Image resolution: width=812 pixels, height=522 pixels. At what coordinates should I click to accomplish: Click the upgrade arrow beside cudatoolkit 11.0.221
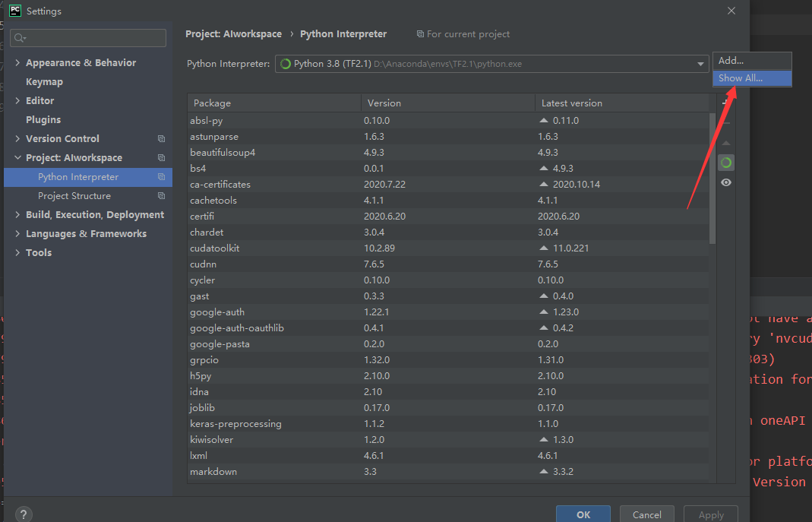coord(543,248)
